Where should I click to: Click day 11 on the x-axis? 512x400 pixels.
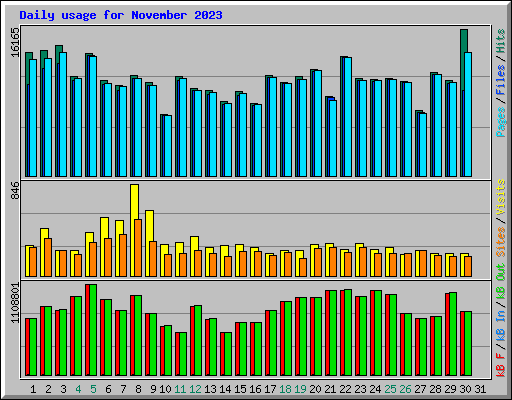(180, 389)
